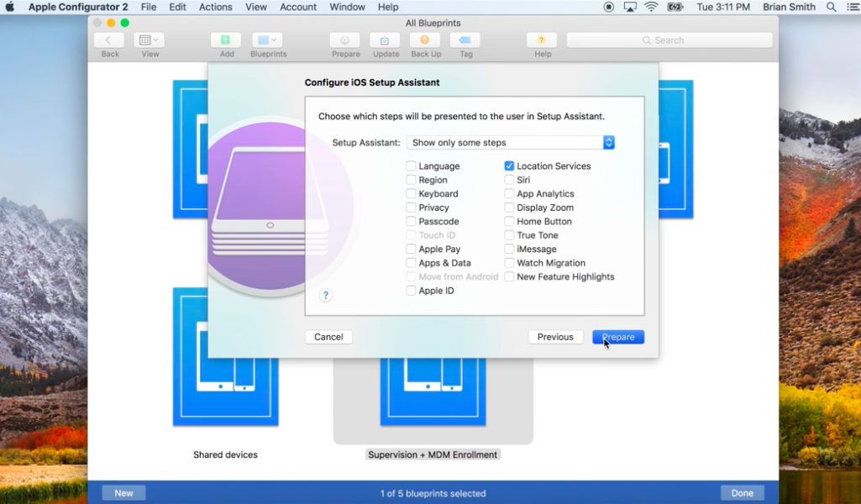Enable the Display Zoom checkbox
Viewport: 861px width, 504px height.
tap(509, 207)
